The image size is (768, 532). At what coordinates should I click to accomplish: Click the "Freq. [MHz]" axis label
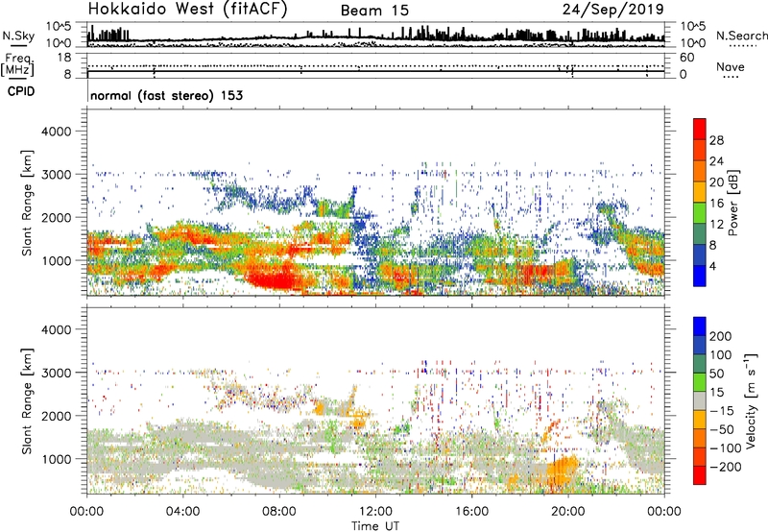point(17,64)
